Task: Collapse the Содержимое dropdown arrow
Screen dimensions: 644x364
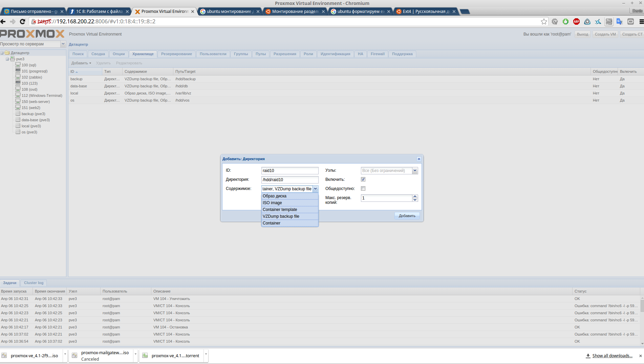Action: pyautogui.click(x=315, y=189)
